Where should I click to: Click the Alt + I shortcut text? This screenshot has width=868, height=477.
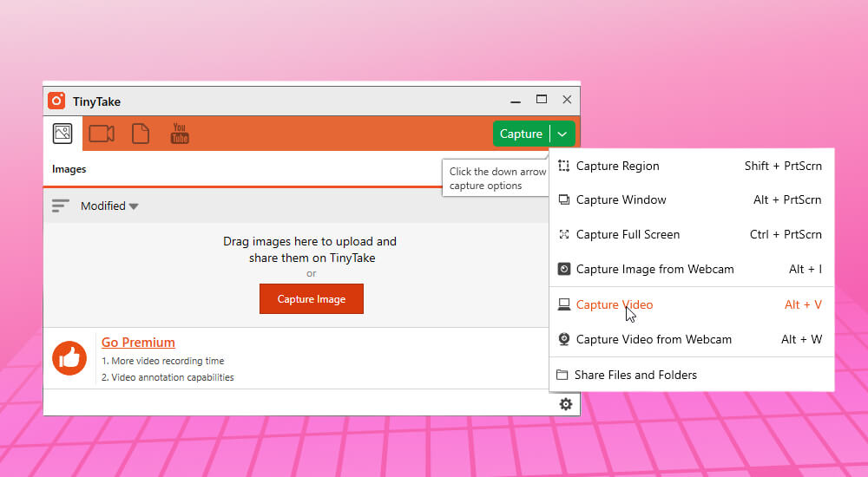click(806, 269)
